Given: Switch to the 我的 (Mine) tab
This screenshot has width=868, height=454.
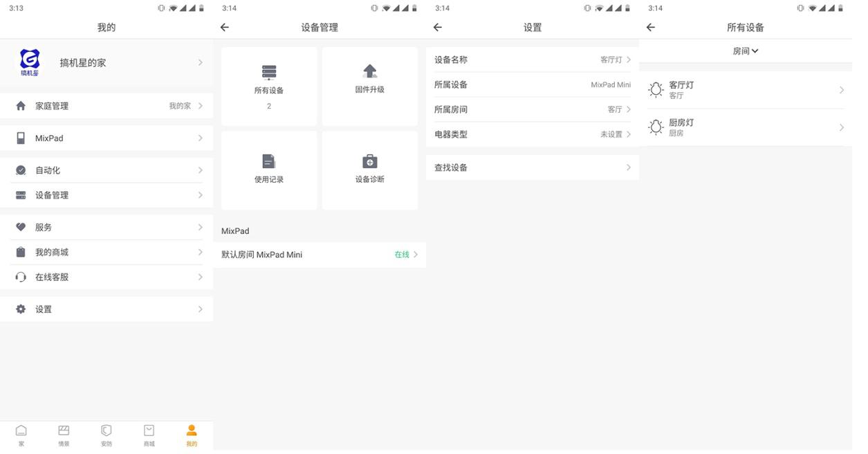Looking at the screenshot, I should coord(192,435).
